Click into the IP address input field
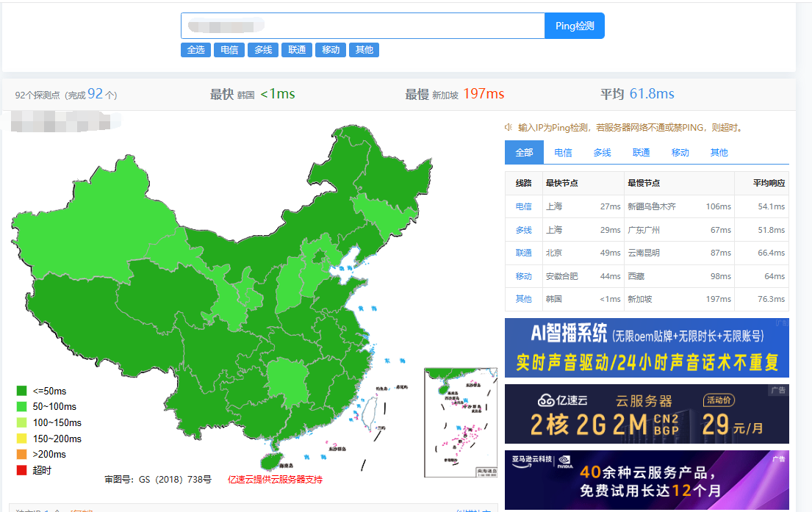Viewport: 812px width, 512px height. [362, 26]
